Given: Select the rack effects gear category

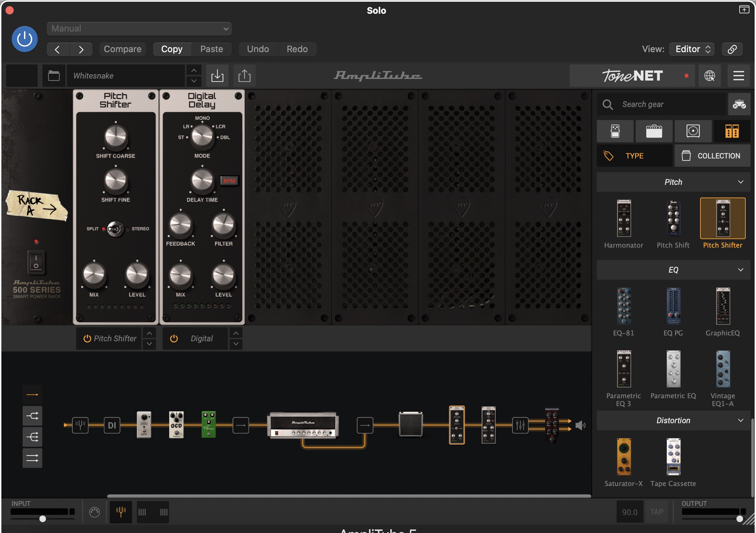Looking at the screenshot, I should pos(732,131).
